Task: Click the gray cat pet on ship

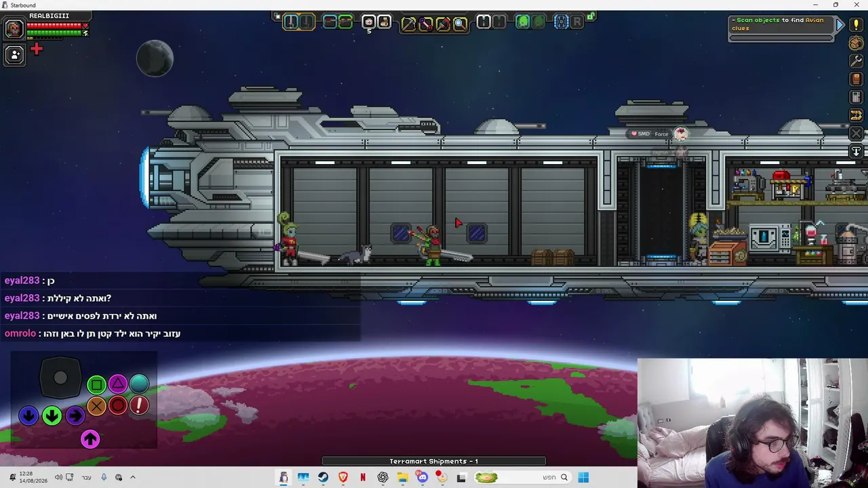Action: pos(355,254)
